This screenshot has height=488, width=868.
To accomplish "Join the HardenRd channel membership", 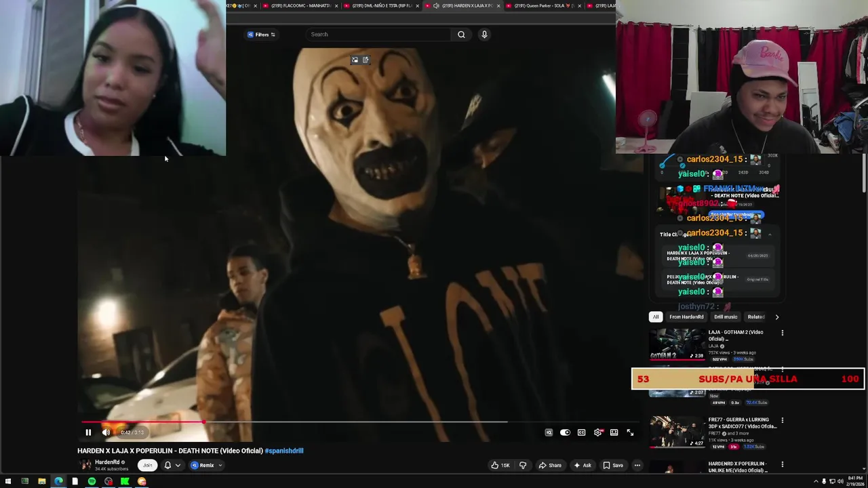I will pyautogui.click(x=147, y=465).
